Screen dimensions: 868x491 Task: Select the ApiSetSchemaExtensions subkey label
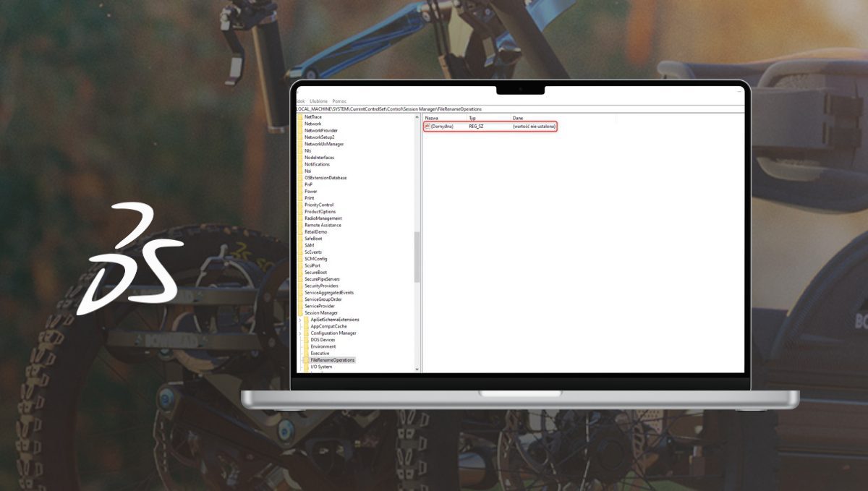(335, 320)
